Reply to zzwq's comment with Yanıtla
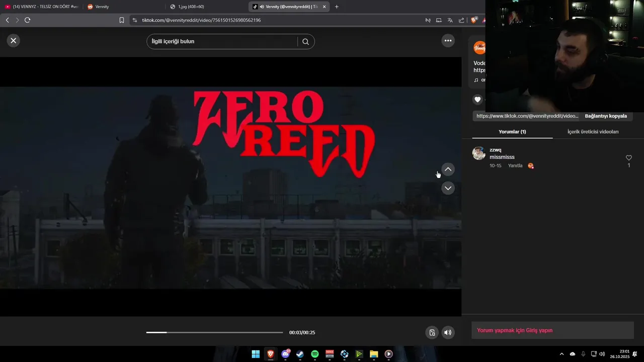This screenshot has width=644, height=362. [515, 165]
